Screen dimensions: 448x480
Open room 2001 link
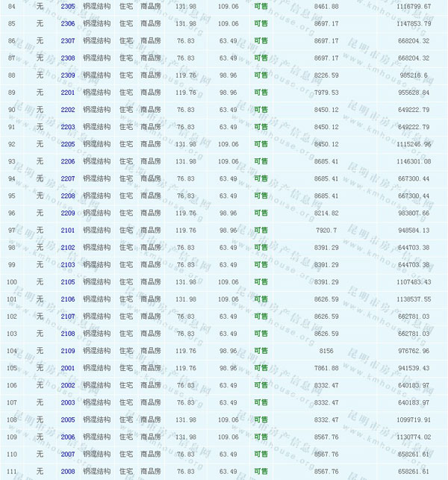[x=67, y=368]
